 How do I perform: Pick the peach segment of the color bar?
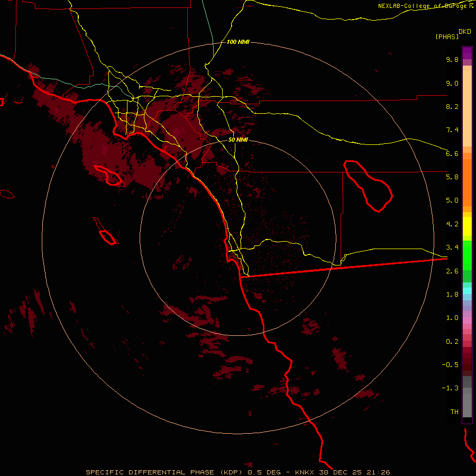click(467, 108)
